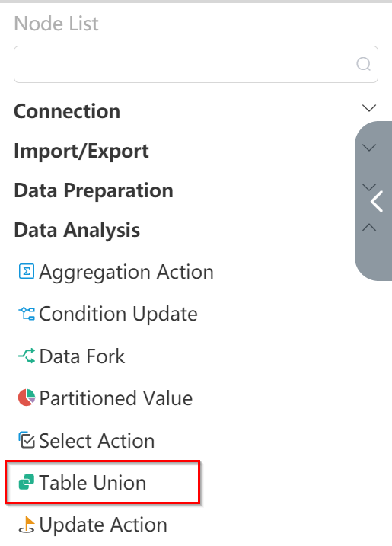
Task: Select the Table Union node label
Action: (x=93, y=483)
